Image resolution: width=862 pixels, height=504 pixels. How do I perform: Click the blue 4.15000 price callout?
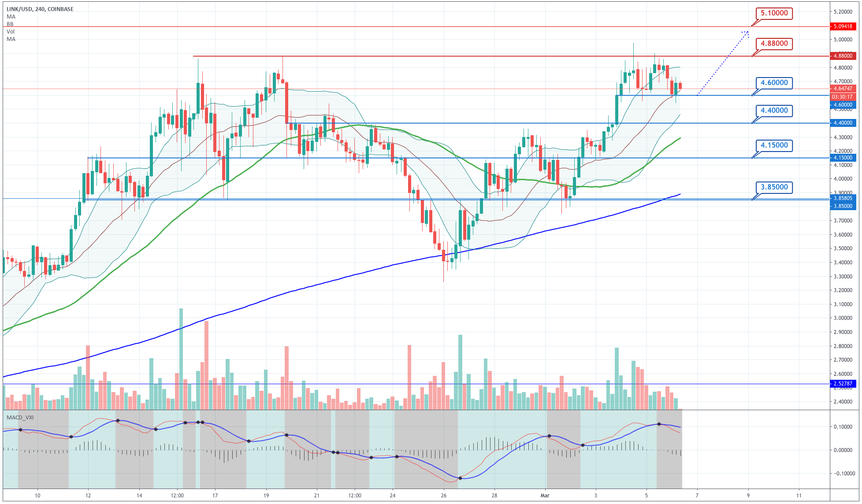click(774, 145)
